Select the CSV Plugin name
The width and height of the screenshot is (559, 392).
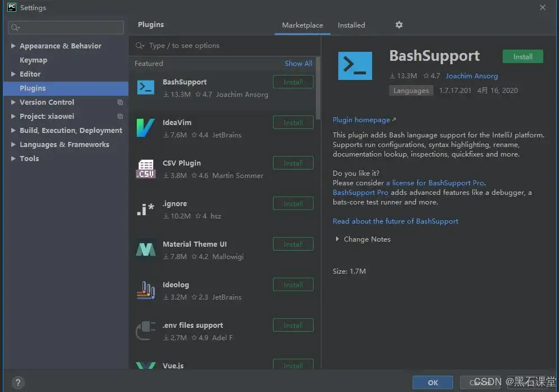pos(181,163)
